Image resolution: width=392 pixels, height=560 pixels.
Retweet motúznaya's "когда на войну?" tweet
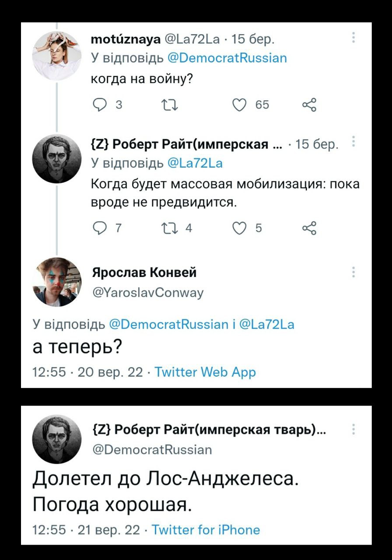[168, 105]
